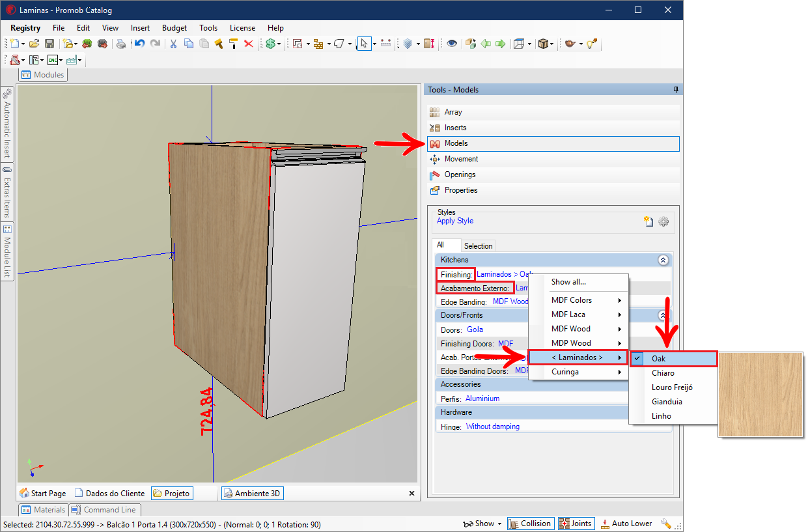Screen dimensions: 808x532
Task: Toggle the Auto Lower option
Action: point(626,524)
